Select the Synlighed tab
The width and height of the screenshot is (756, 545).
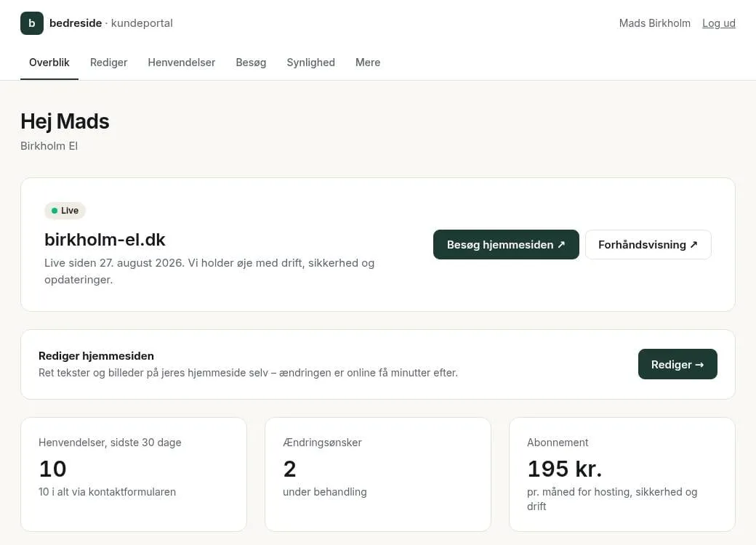tap(310, 62)
